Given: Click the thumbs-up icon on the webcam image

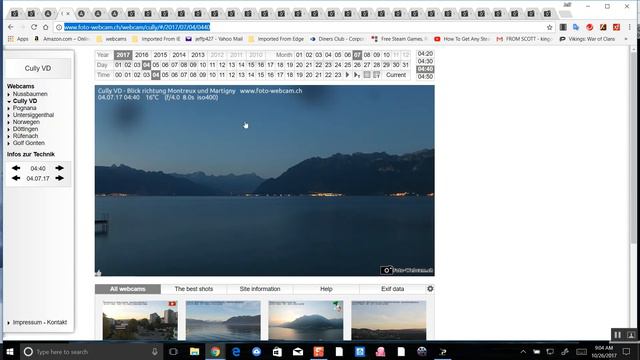Looking at the screenshot, I should coord(98,272).
